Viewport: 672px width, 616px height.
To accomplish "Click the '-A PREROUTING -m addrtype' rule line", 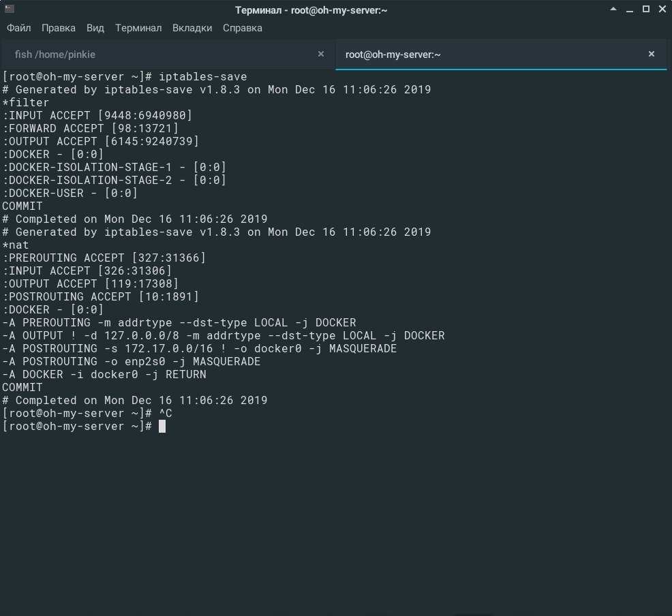I will (179, 322).
